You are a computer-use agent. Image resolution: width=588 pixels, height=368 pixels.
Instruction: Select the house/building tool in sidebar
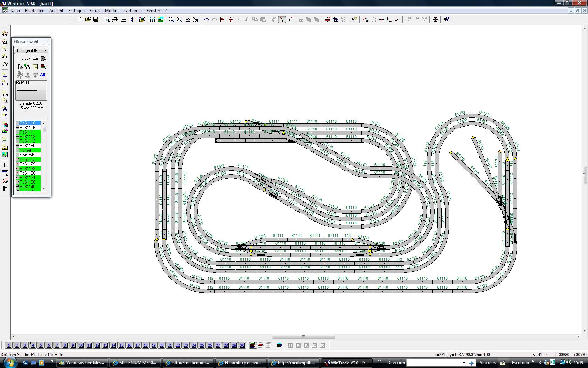(x=5, y=124)
